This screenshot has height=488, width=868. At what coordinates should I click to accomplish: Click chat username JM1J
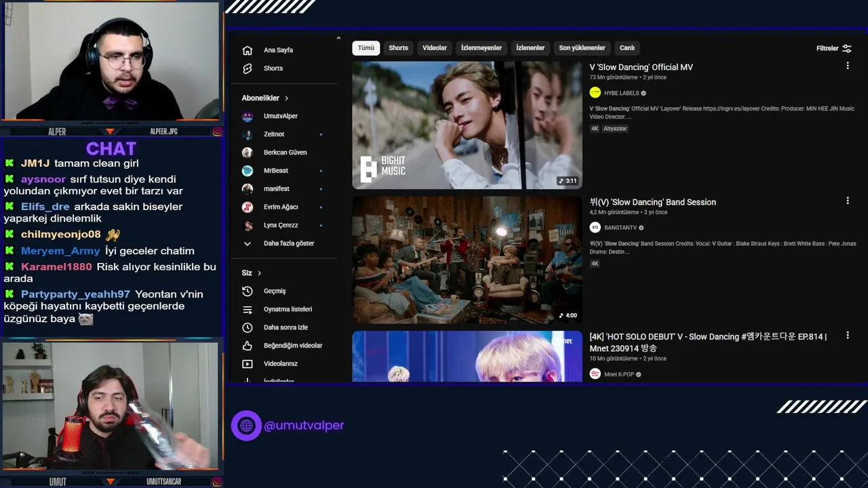35,163
